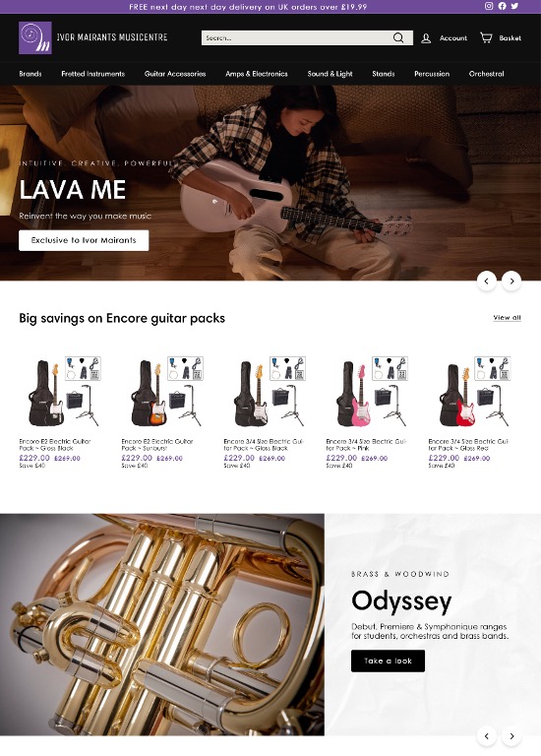
Task: Go to previous Odyssey promo slide
Action: click(x=487, y=736)
